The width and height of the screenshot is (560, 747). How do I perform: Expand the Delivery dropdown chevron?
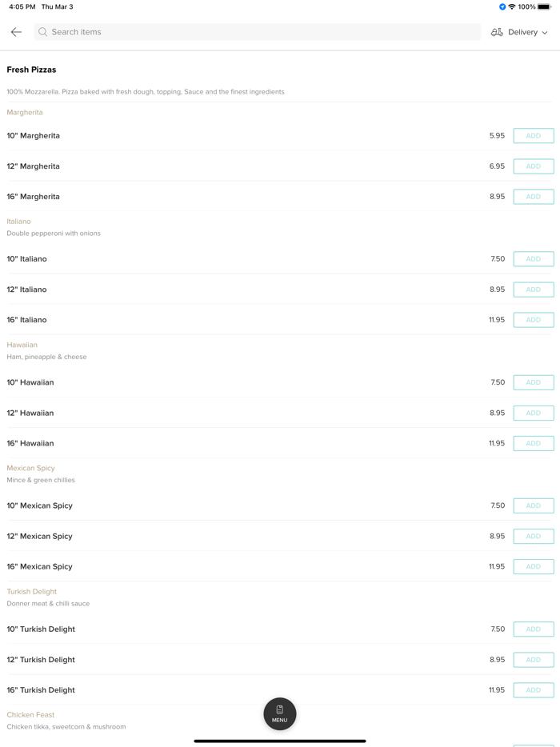click(545, 33)
